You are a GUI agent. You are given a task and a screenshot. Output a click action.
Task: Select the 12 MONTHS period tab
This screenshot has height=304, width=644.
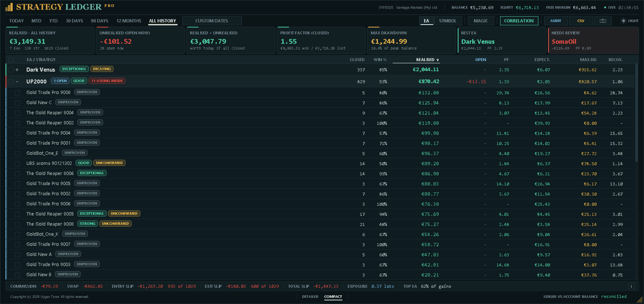pos(129,21)
